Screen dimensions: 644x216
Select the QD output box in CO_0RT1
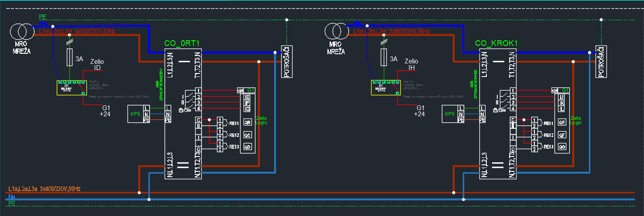click(248, 146)
